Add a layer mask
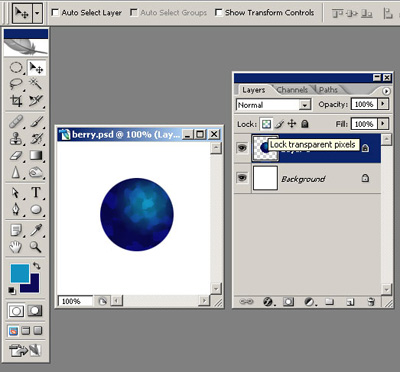Screen dimensions: 400x372 coord(288,302)
